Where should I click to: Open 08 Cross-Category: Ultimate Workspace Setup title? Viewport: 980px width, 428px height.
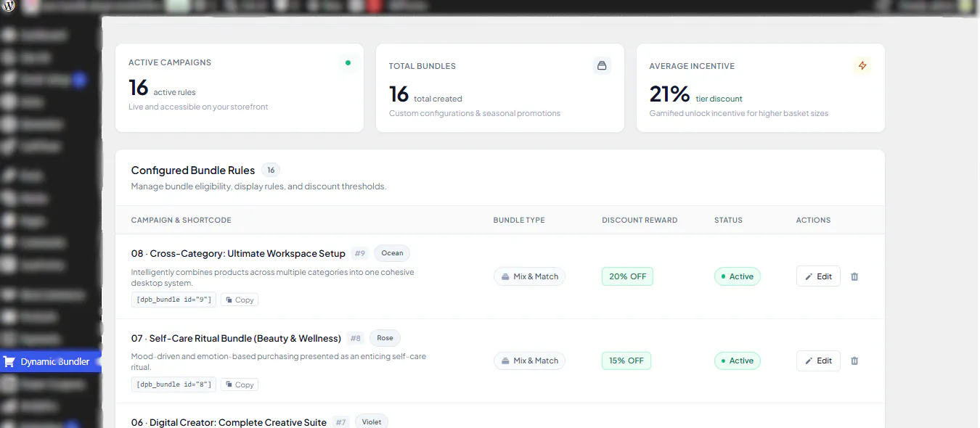pyautogui.click(x=238, y=254)
